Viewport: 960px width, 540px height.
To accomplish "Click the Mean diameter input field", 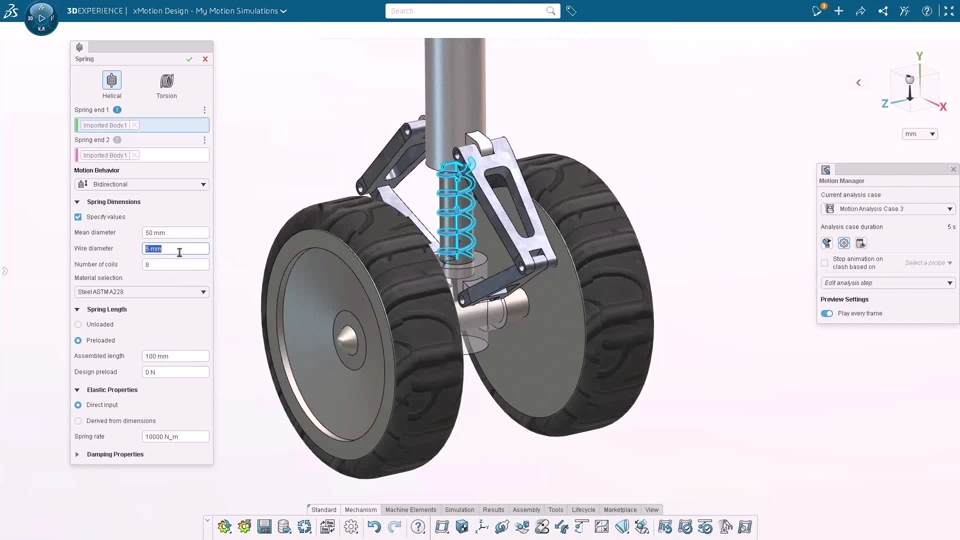I will click(x=176, y=233).
